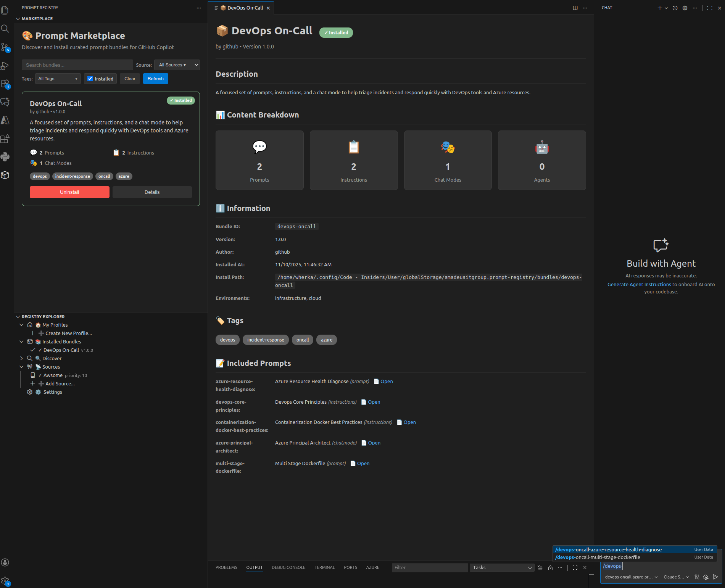Screen dimensions: 725x588
Task: Click the Configure Tools icon in chat input
Action: tap(697, 577)
